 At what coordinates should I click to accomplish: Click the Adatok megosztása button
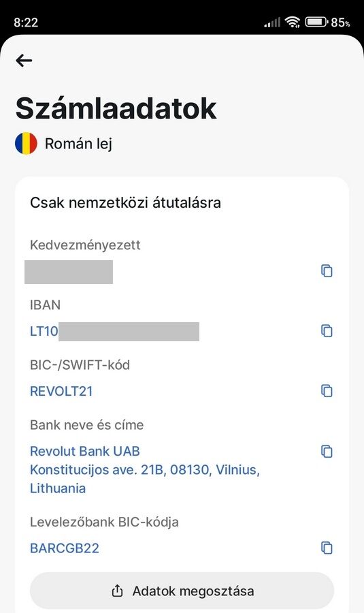click(182, 591)
